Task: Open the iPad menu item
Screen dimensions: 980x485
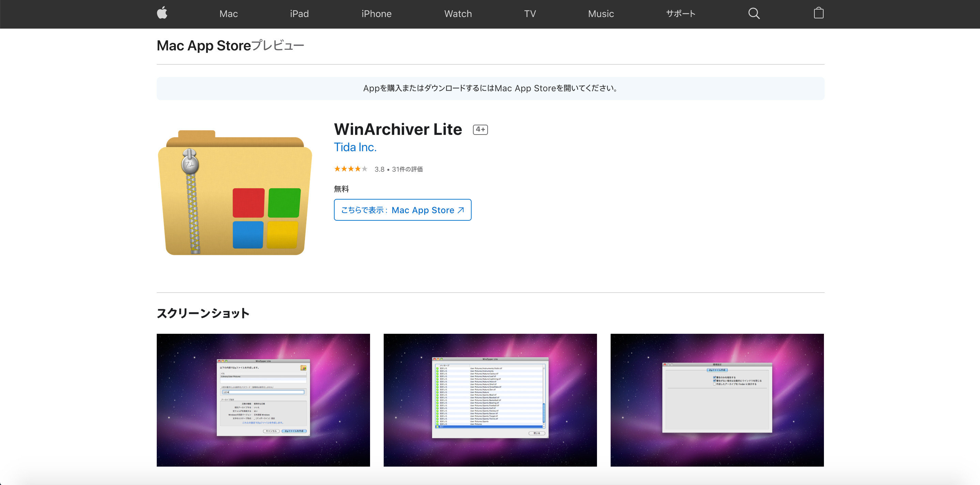Action: pos(299,14)
